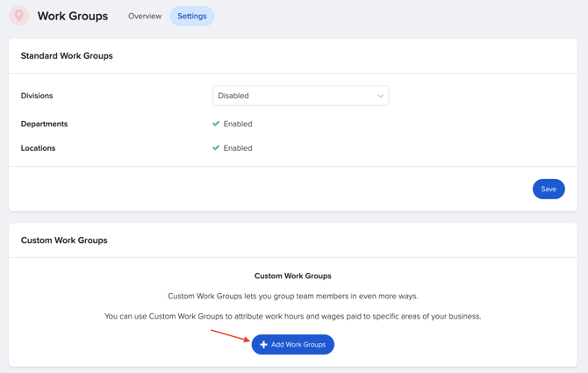This screenshot has width=588, height=373.
Task: Click the Work Groups location pin icon
Action: 18,16
